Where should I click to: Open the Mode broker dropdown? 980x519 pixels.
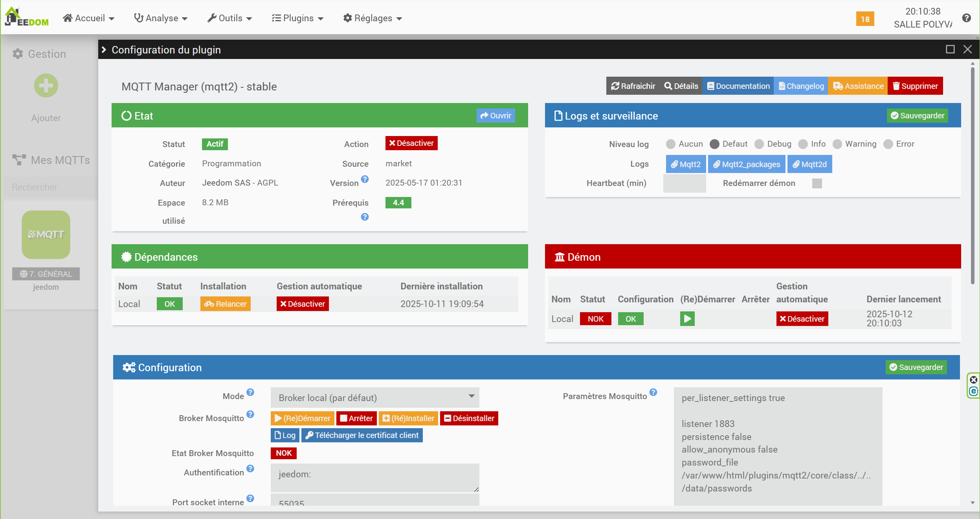[374, 398]
